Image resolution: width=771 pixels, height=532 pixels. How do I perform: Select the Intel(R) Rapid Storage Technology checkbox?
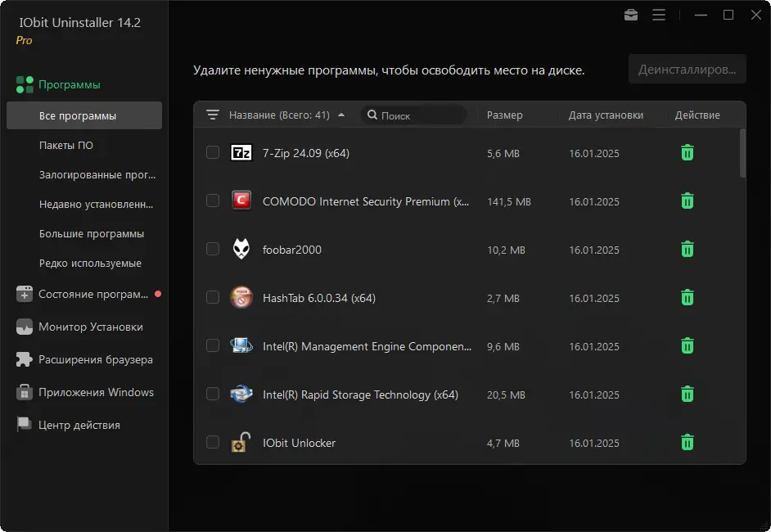(213, 394)
